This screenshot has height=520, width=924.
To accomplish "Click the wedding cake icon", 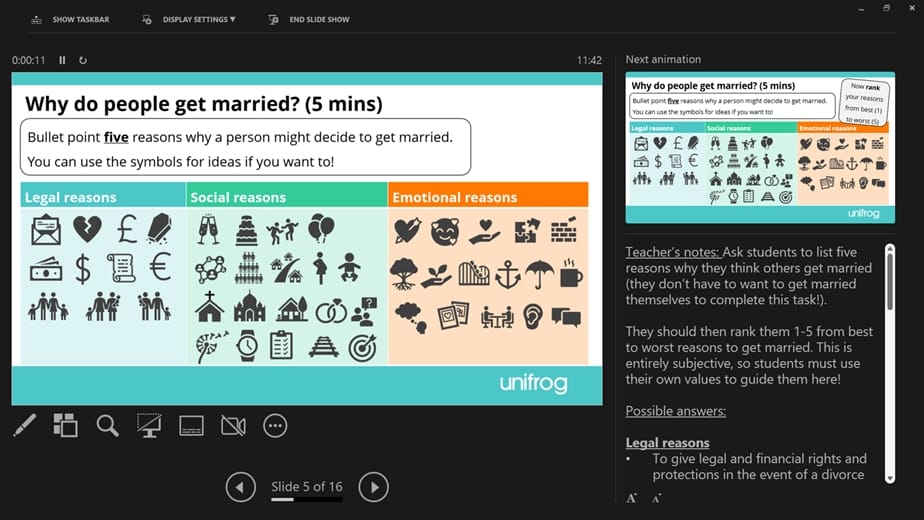I will coord(246,230).
